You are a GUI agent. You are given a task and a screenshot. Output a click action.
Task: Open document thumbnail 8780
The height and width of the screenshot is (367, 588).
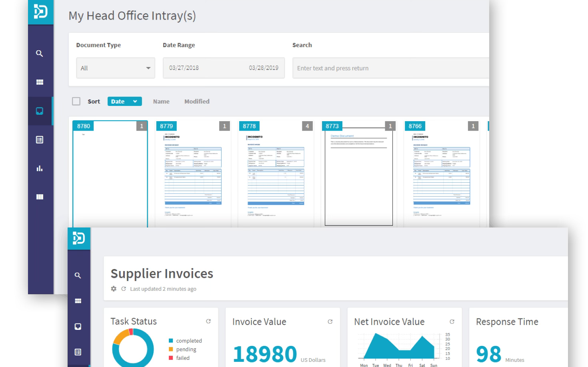(110, 174)
